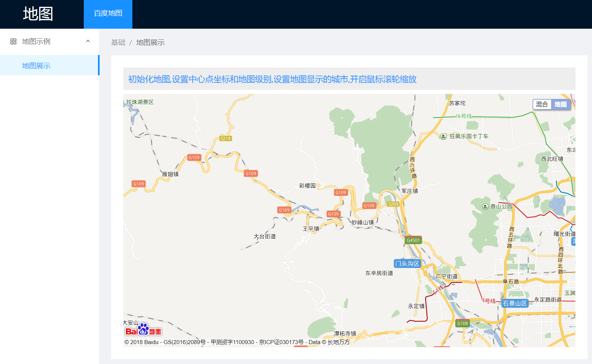Click the S209 road shield
This screenshot has height=364, width=592.
pos(393,204)
